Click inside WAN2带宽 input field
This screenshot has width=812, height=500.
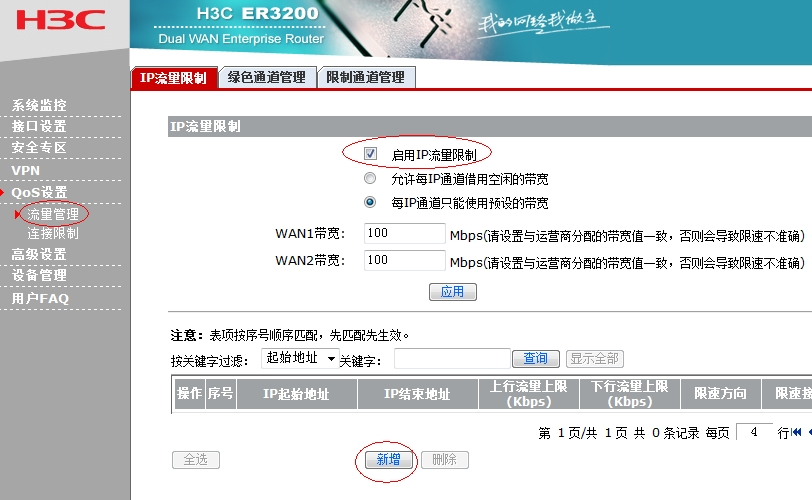(404, 260)
